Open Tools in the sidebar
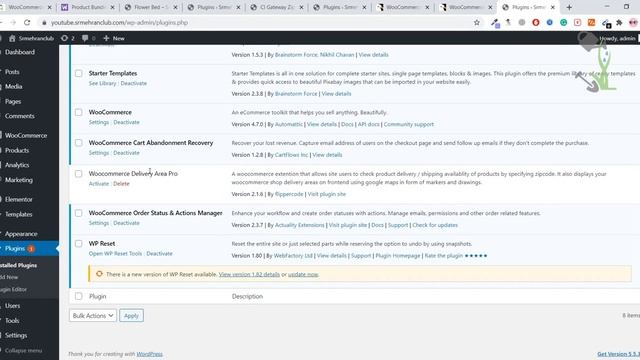Screen dimensions: 640x360 pos(12,320)
